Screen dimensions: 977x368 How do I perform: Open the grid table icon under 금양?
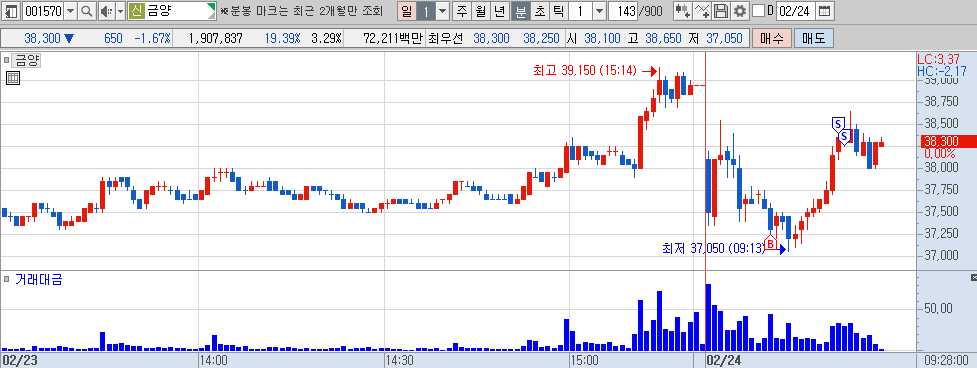13,78
